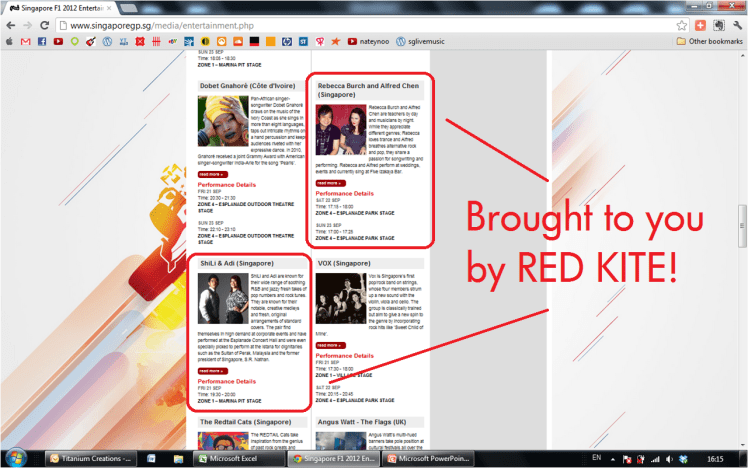This screenshot has height=468, width=748.
Task: Click read more under ShiLi & Adi
Action: coord(212,371)
